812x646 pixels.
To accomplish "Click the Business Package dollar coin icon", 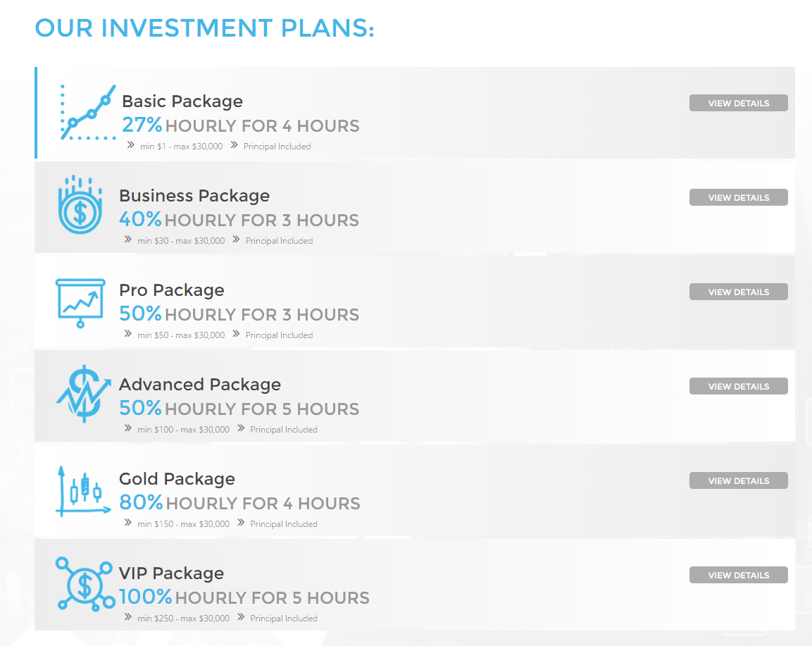I will click(80, 206).
